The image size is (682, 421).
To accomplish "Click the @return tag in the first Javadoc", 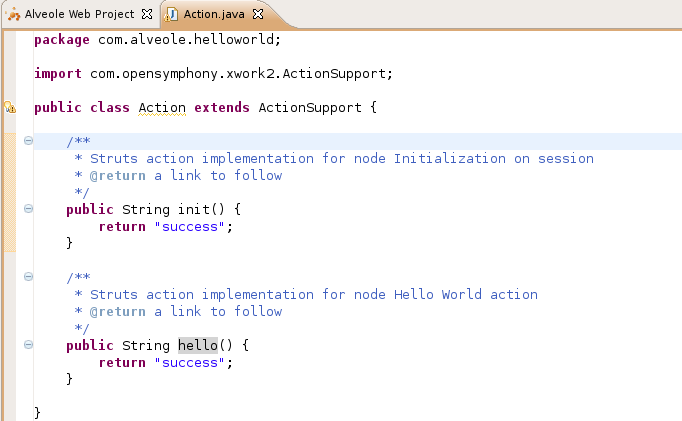I will click(118, 175).
